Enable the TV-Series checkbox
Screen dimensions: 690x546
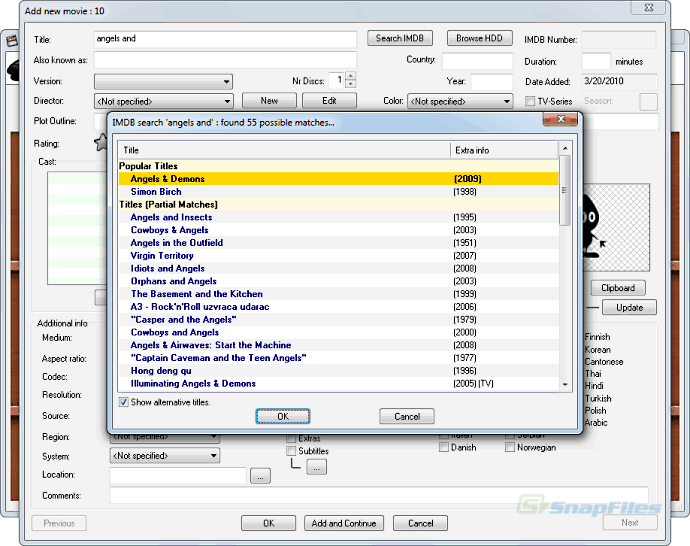point(530,101)
